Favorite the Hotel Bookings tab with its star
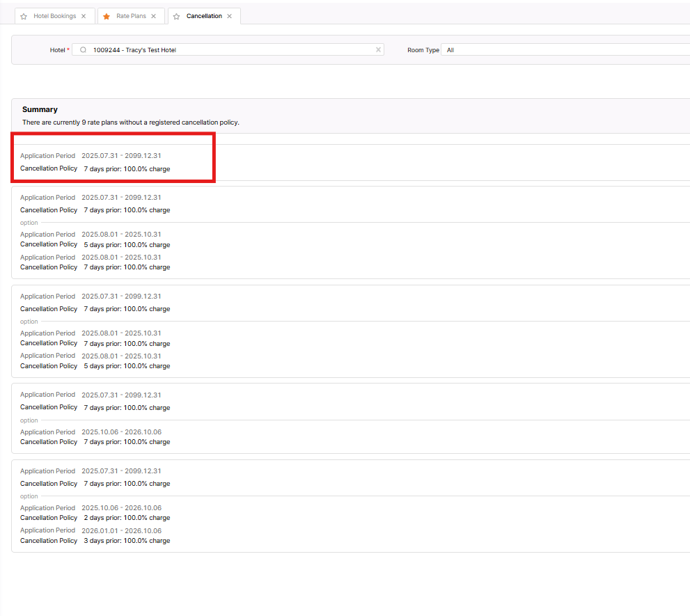690x616 pixels. click(x=24, y=16)
